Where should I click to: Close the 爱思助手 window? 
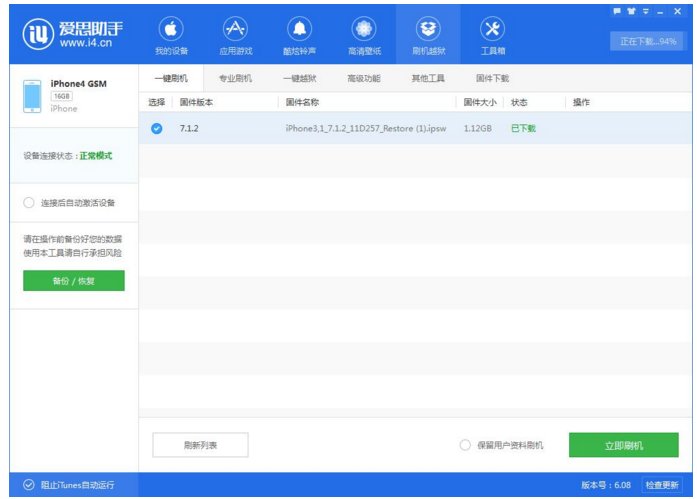677,11
